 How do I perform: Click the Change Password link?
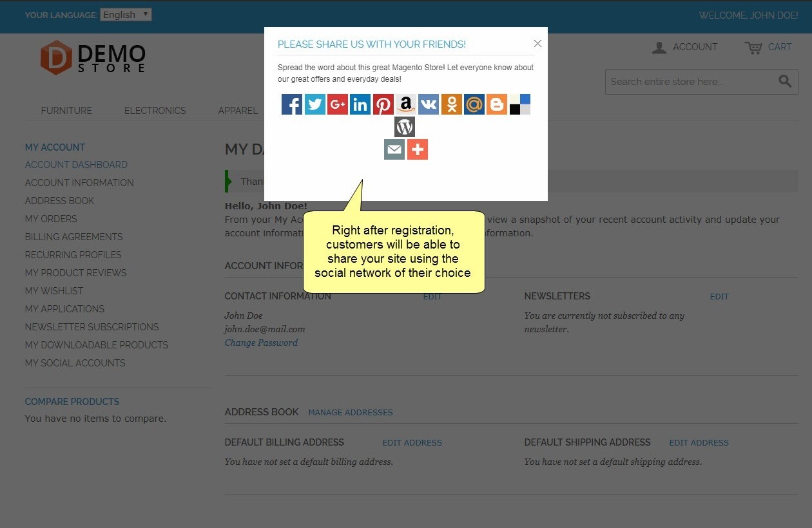point(261,343)
